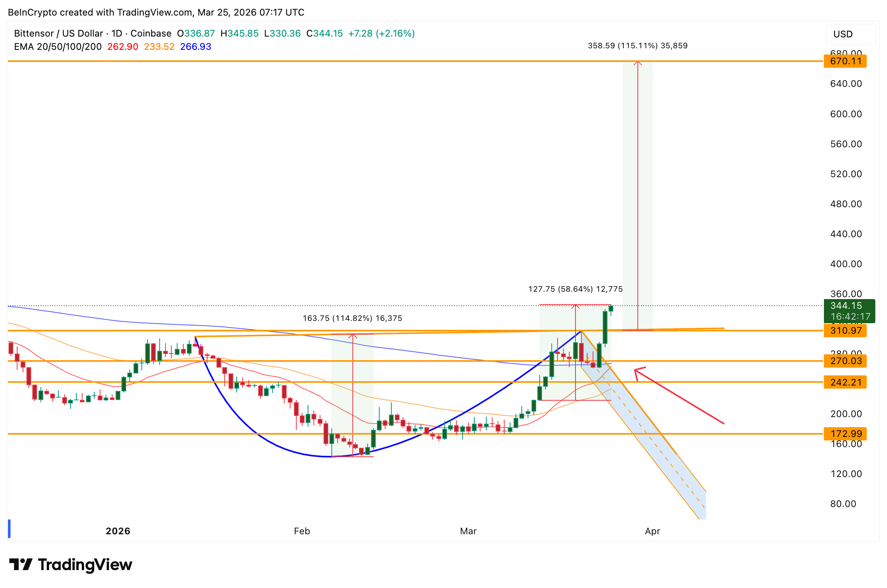
Task: Click the Feb label on time axis
Action: 302,531
